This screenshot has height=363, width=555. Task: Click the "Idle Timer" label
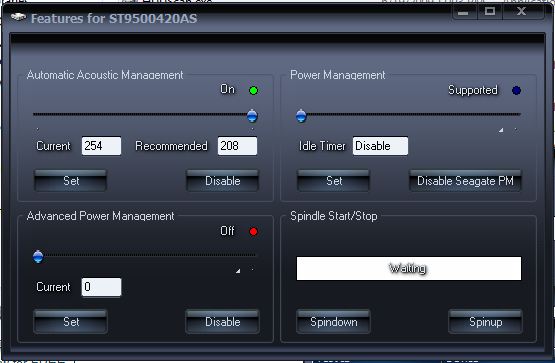click(x=322, y=146)
